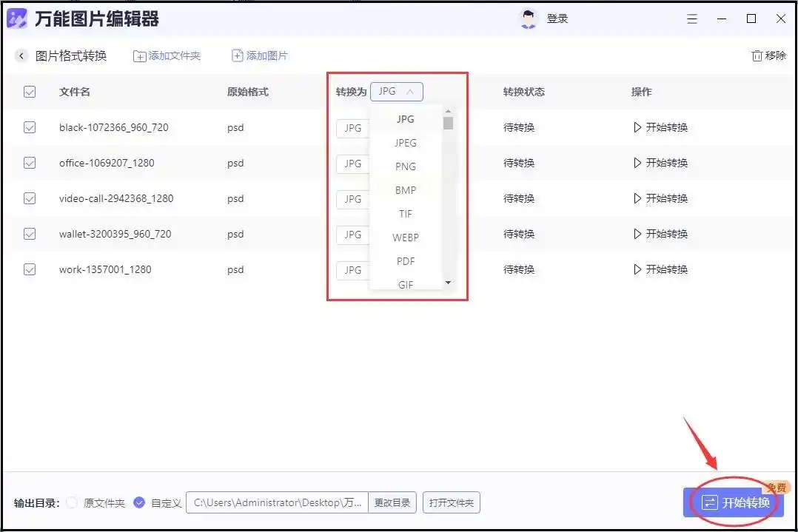Click the user avatar icon
This screenshot has height=532, width=798.
(x=529, y=18)
